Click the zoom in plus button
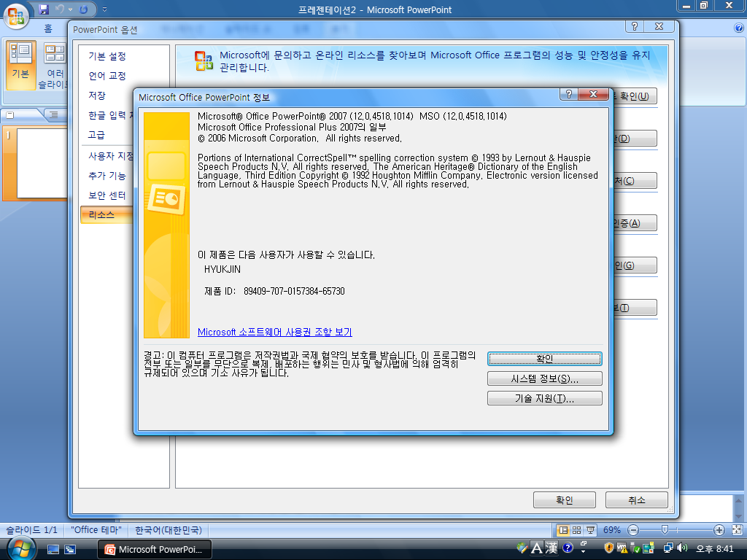This screenshot has width=747, height=560. (x=719, y=530)
